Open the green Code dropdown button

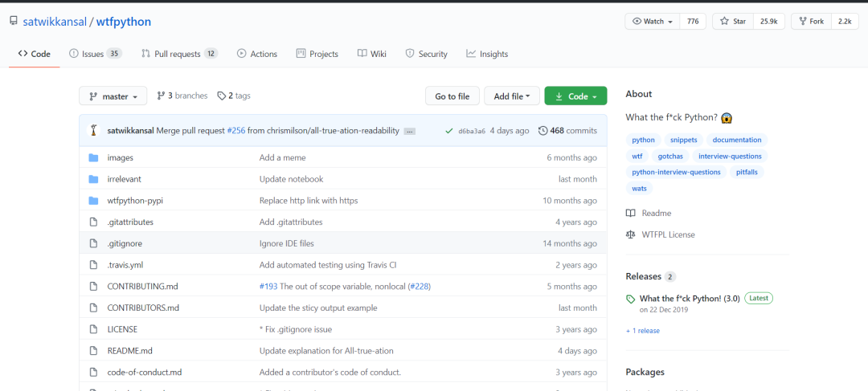pyautogui.click(x=575, y=96)
